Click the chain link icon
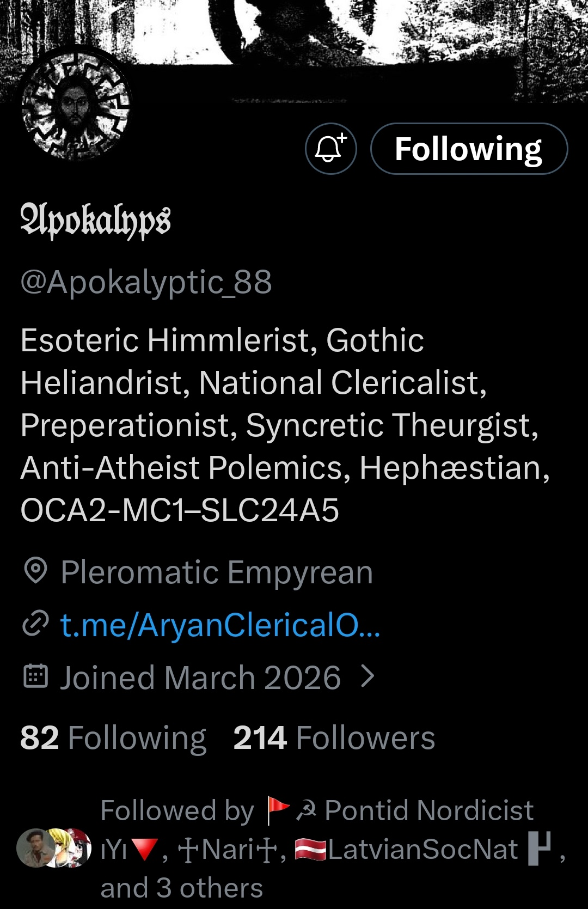The height and width of the screenshot is (909, 588). click(36, 624)
